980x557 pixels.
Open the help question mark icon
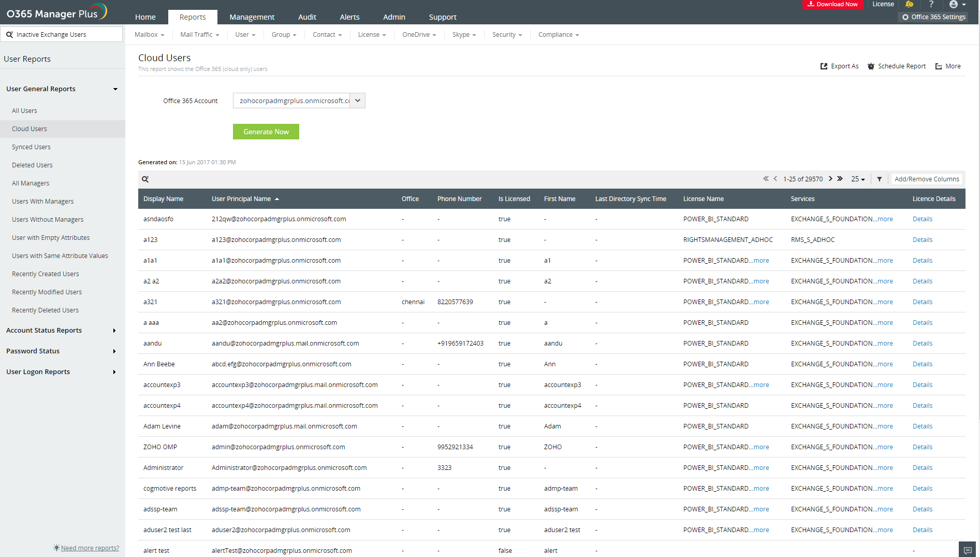pos(931,4)
